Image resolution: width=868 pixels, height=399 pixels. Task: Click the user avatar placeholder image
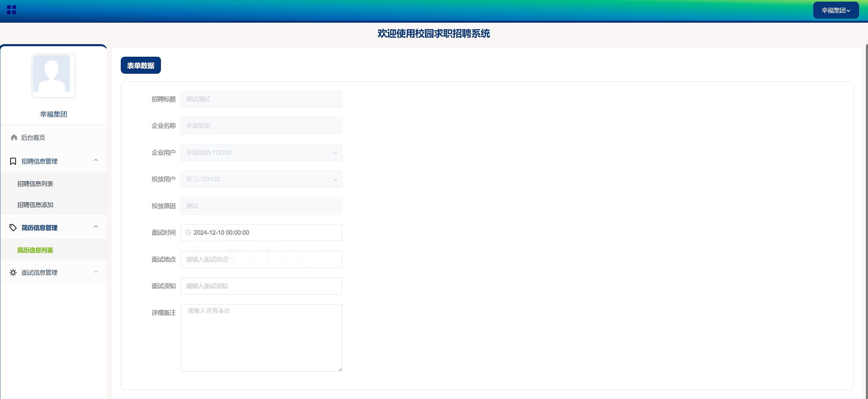tap(54, 76)
